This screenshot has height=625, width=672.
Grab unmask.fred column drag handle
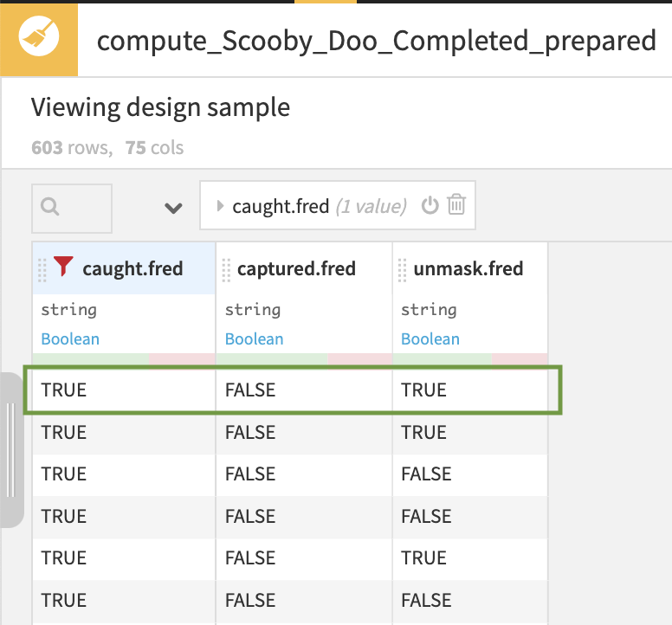(403, 269)
